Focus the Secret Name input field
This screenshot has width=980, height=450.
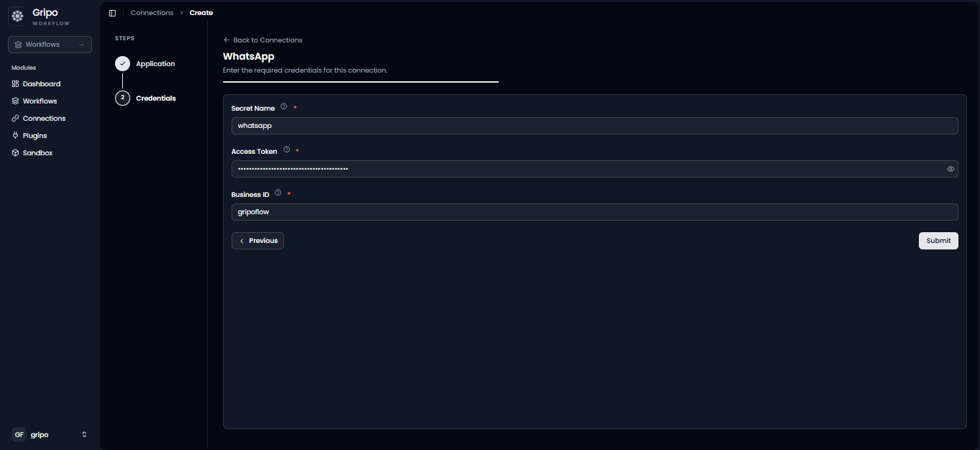[595, 126]
